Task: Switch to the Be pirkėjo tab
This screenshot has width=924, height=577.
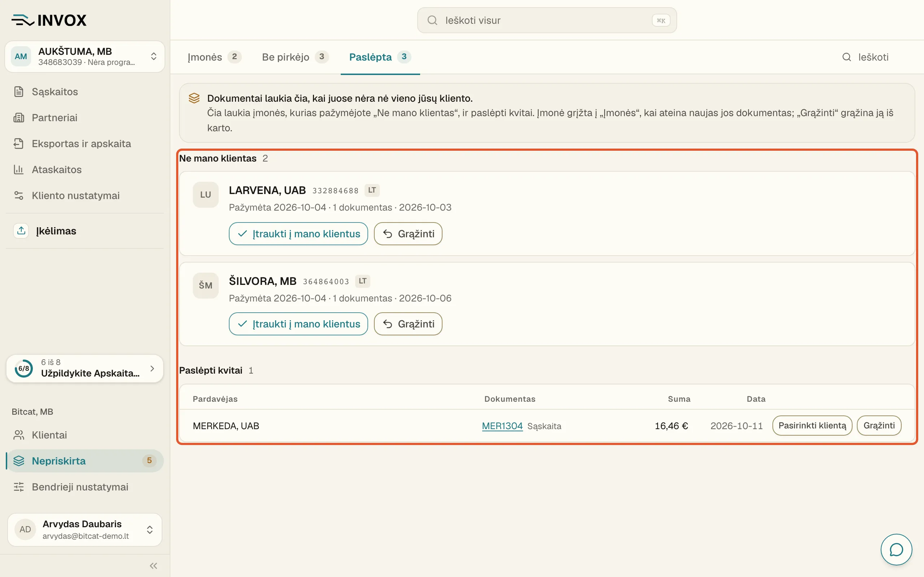Action: pyautogui.click(x=295, y=57)
